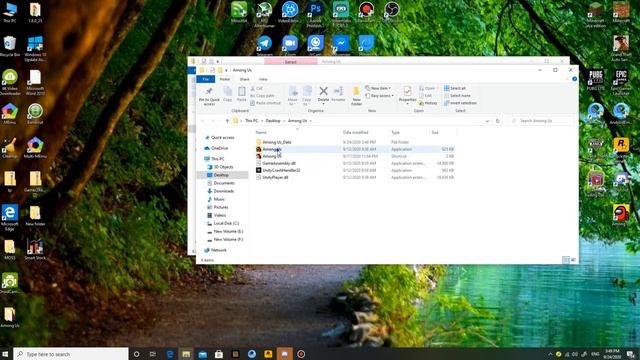640x360 pixels.
Task: Sort files by the Type column header
Action: (x=396, y=132)
